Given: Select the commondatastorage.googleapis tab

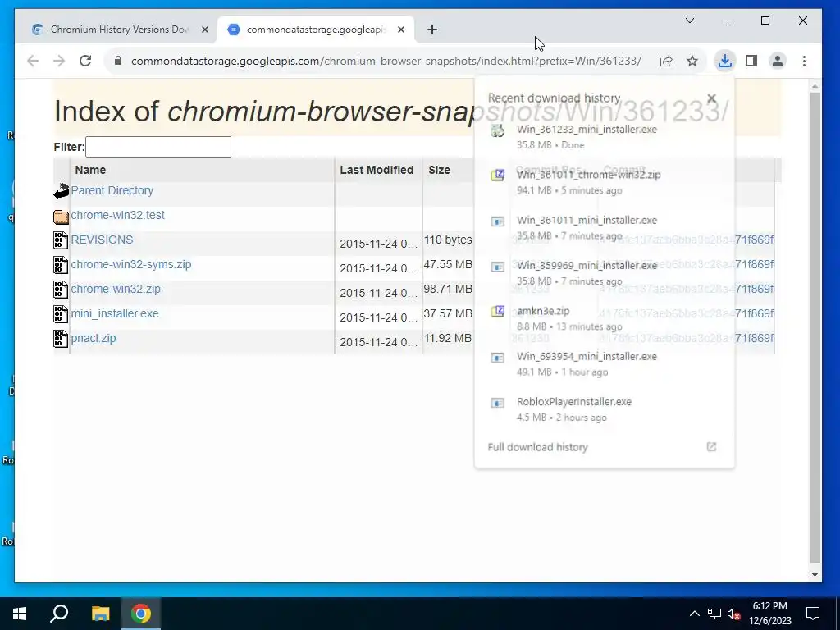Looking at the screenshot, I should 316,30.
